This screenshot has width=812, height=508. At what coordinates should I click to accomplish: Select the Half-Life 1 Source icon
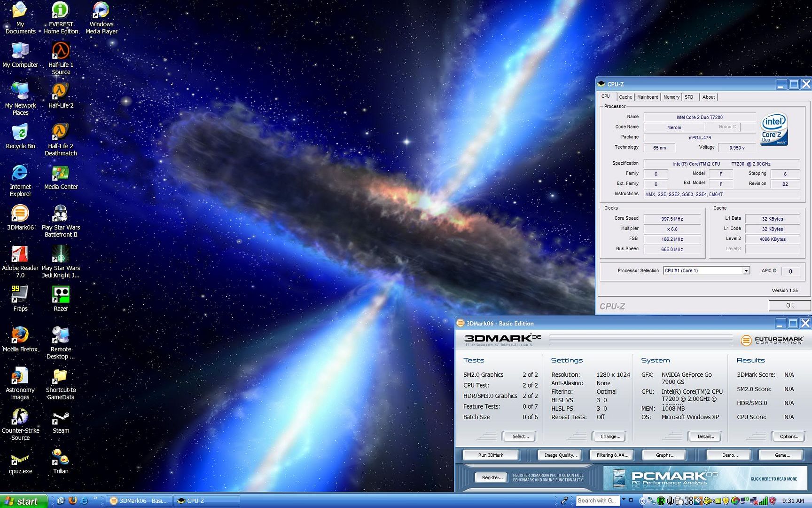click(61, 58)
